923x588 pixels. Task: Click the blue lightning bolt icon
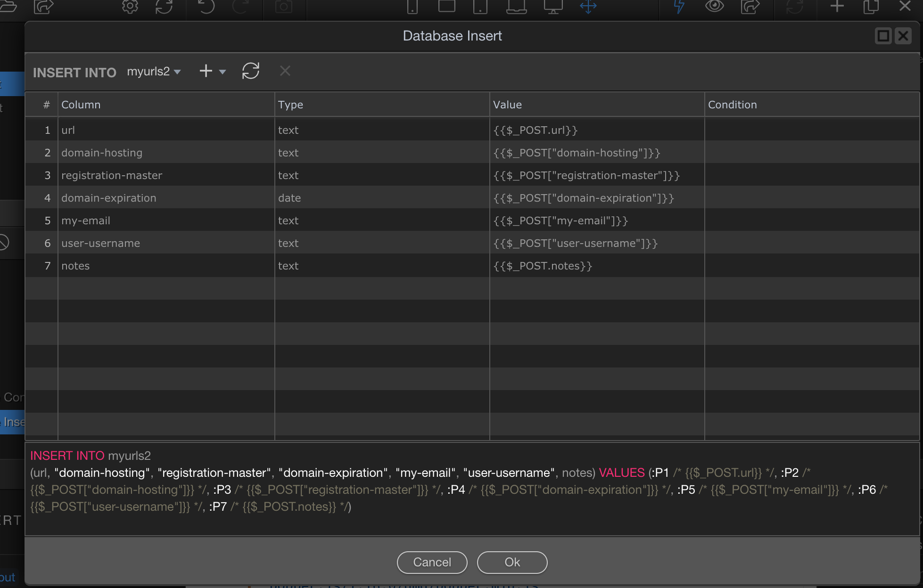pos(679,7)
